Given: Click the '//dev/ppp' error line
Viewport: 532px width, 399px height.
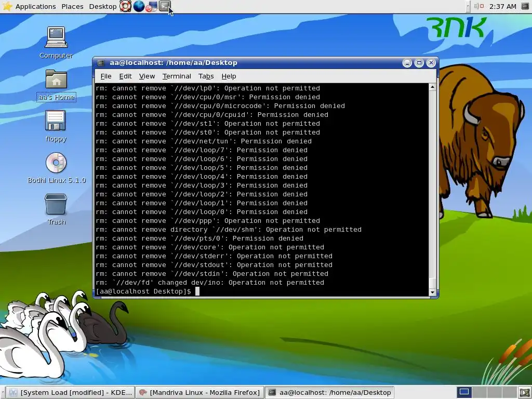Looking at the screenshot, I should (208, 221).
